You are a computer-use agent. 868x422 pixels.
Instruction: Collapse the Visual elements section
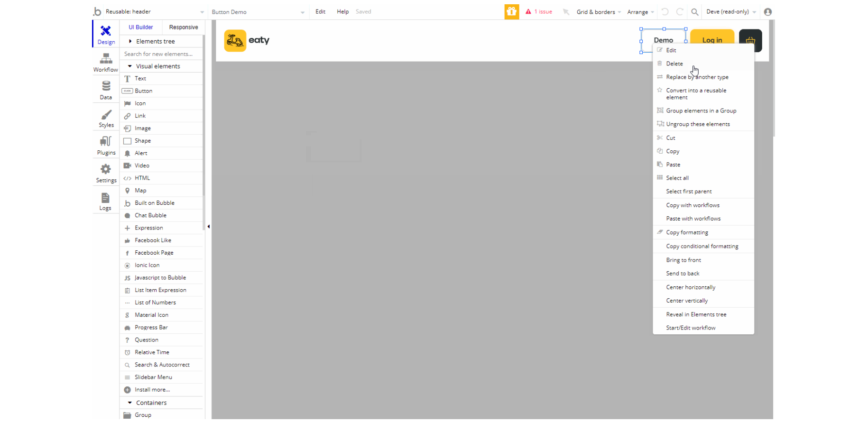tap(161, 66)
